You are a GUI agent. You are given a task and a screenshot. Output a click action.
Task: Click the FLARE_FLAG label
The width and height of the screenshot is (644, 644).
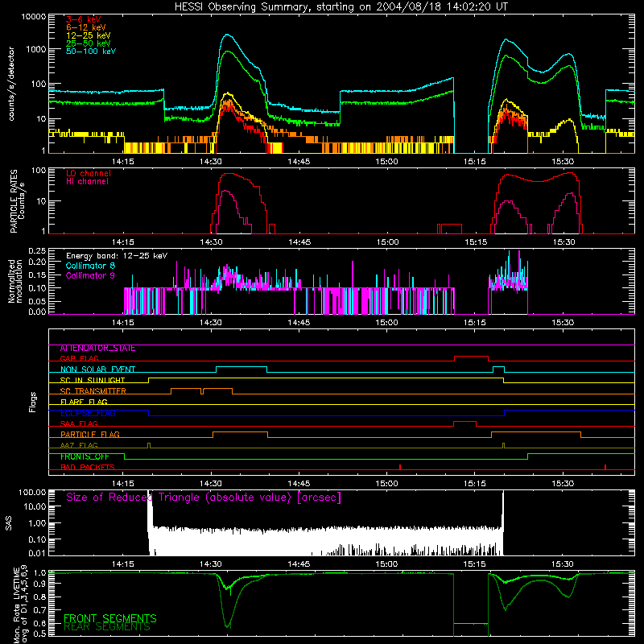pyautogui.click(x=84, y=402)
